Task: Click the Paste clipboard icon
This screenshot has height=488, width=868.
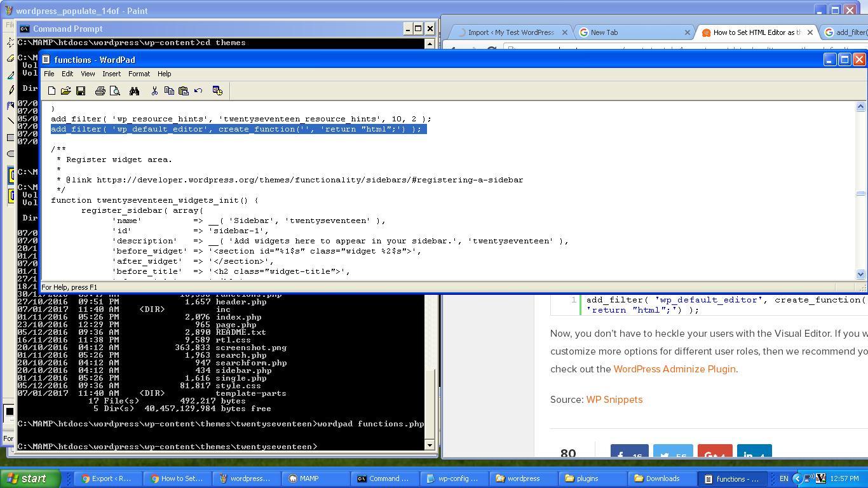Action: pos(184,91)
